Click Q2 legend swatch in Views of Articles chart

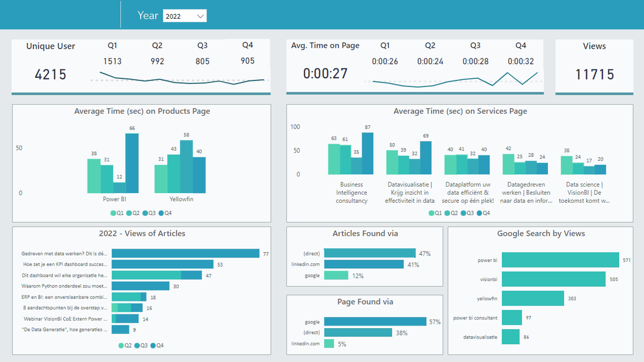click(x=121, y=345)
